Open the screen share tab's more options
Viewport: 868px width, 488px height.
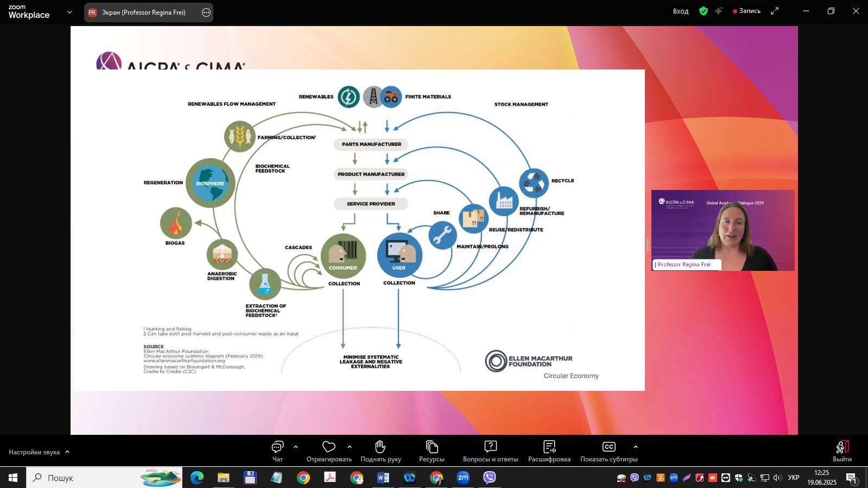206,12
